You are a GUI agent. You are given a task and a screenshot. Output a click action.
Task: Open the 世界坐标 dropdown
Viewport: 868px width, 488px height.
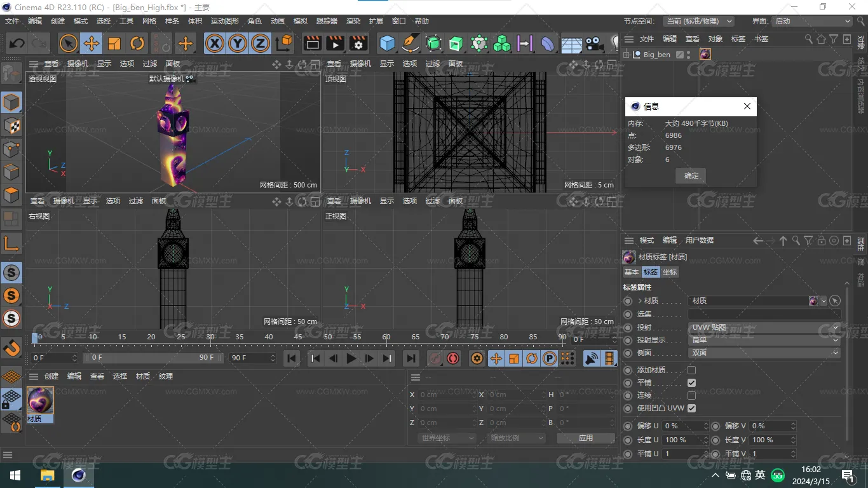447,438
